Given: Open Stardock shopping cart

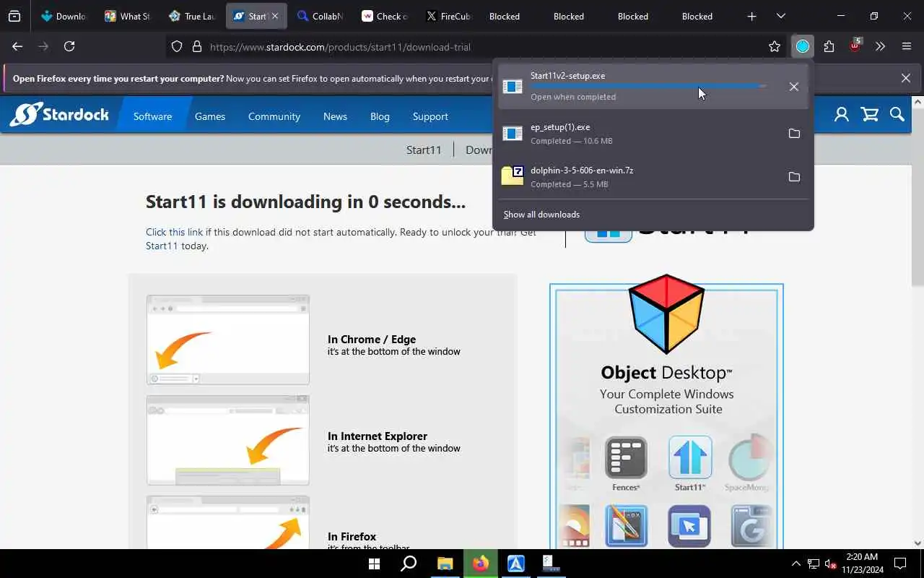Looking at the screenshot, I should [x=869, y=114].
